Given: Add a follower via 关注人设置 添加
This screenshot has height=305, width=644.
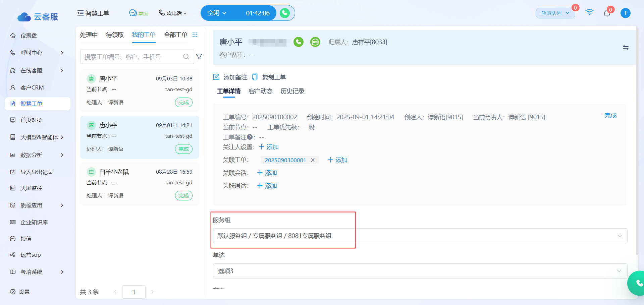Looking at the screenshot, I should (x=269, y=147).
